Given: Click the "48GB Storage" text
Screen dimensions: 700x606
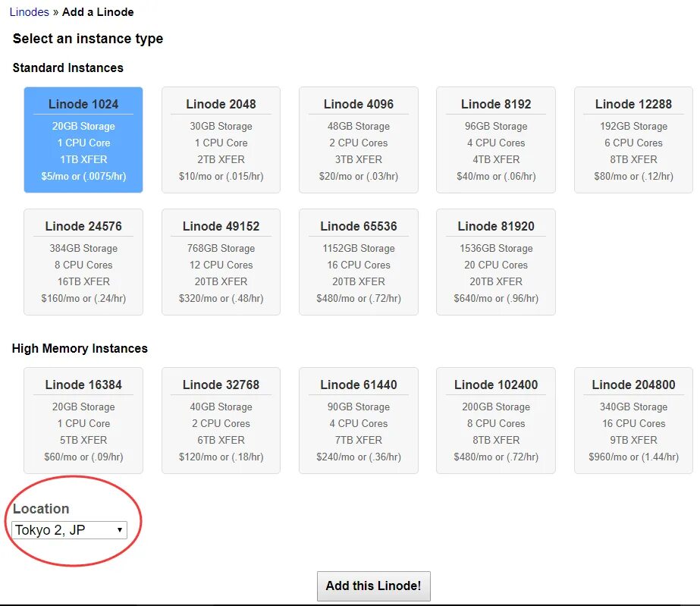Looking at the screenshot, I should [359, 127].
